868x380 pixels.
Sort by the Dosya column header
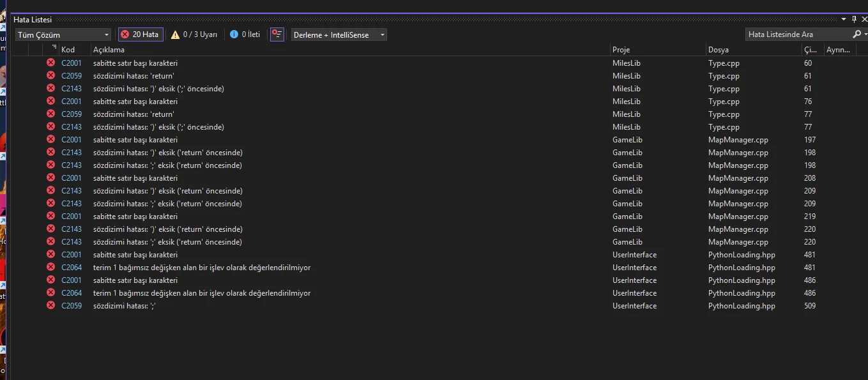tap(718, 50)
